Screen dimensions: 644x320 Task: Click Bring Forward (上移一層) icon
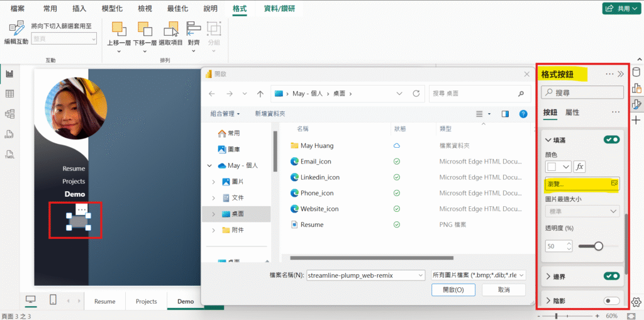click(118, 29)
